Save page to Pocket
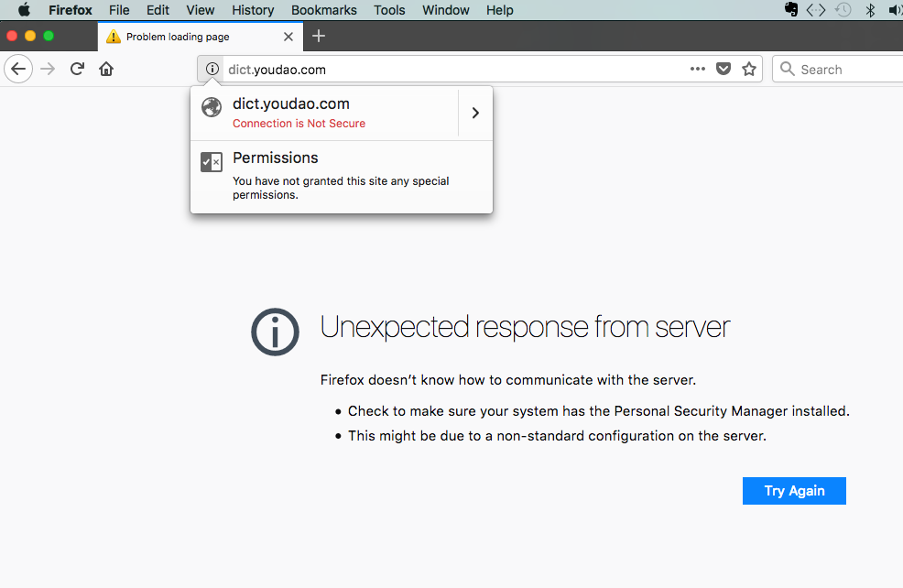This screenshot has width=903, height=588. [x=723, y=69]
